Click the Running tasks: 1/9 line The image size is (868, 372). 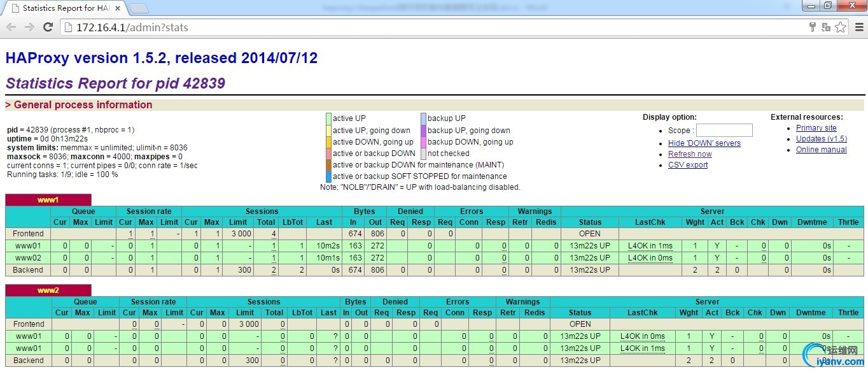pos(62,175)
